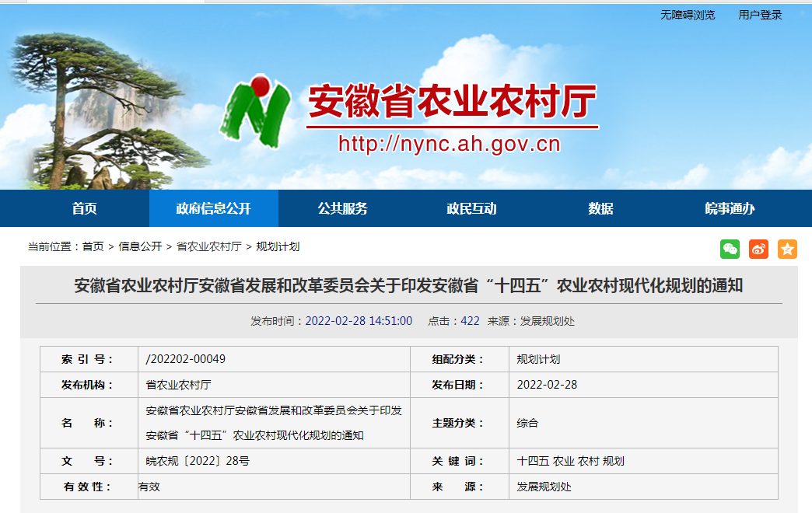This screenshot has height=513, width=812.
Task: Click the document number 皖农规〔2022〕28号
Action: point(198,461)
